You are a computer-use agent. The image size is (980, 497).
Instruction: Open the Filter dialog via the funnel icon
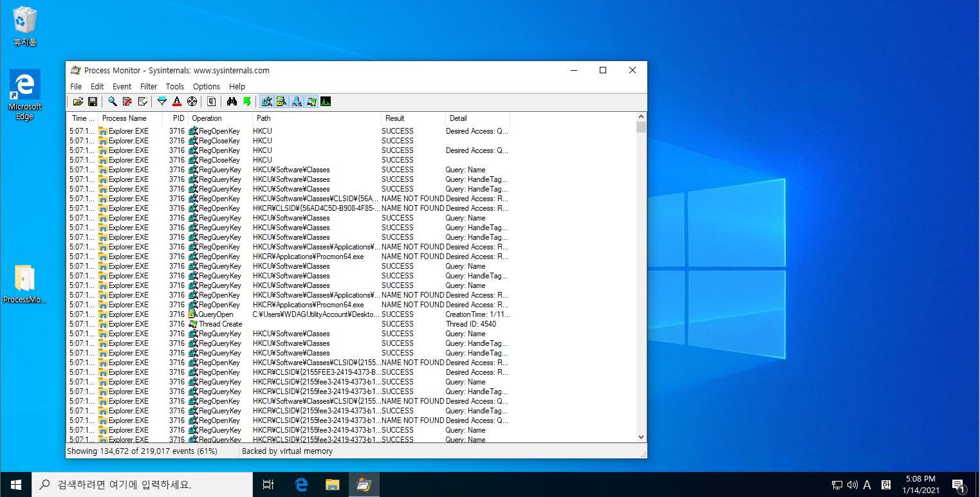click(162, 102)
